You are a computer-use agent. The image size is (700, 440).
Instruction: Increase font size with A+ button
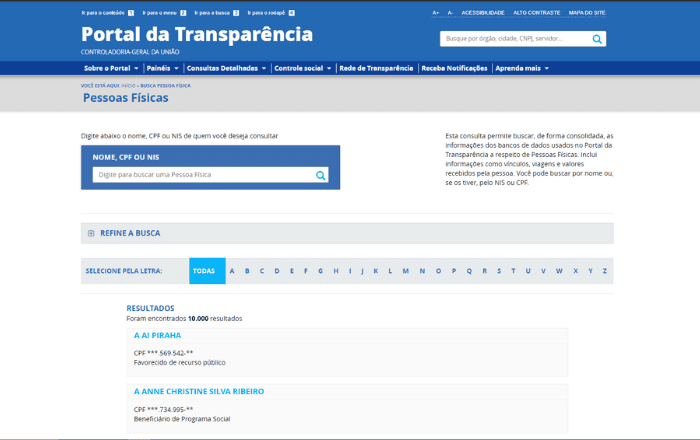pyautogui.click(x=436, y=13)
